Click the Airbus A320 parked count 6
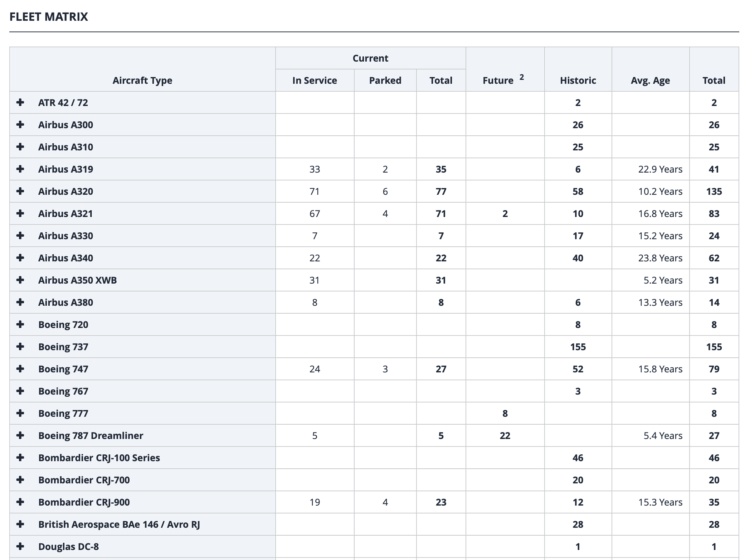This screenshot has width=750, height=560. (x=385, y=191)
